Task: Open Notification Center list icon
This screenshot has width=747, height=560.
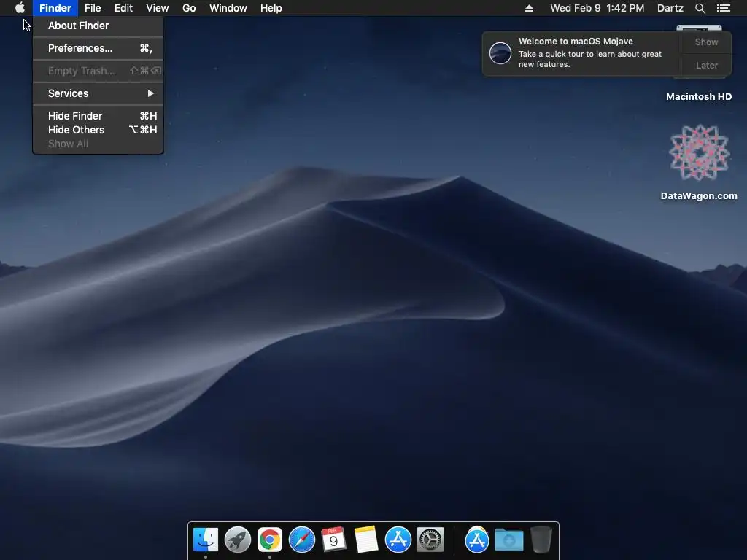Action: tap(724, 8)
